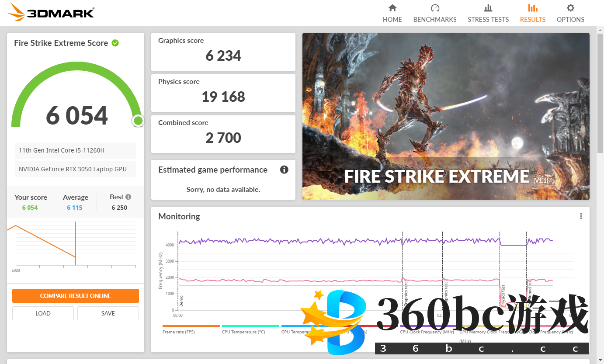Open the OPTIONS gear page
This screenshot has width=604, height=364.
[570, 14]
